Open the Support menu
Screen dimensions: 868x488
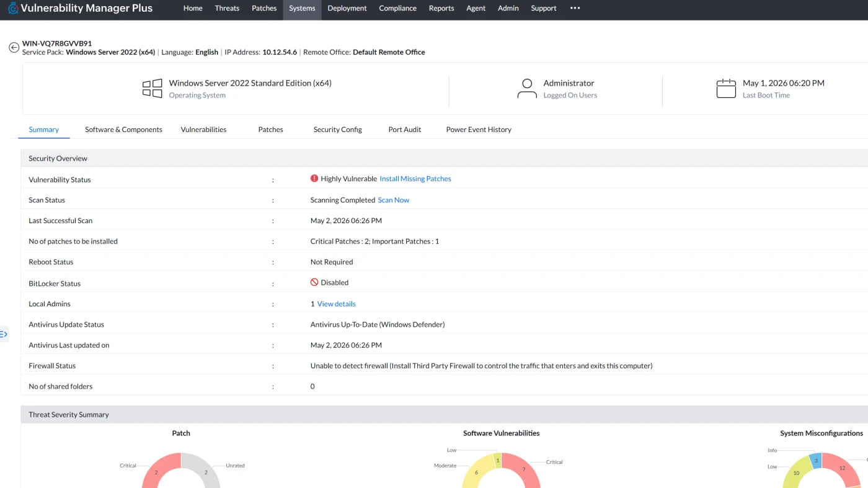544,8
